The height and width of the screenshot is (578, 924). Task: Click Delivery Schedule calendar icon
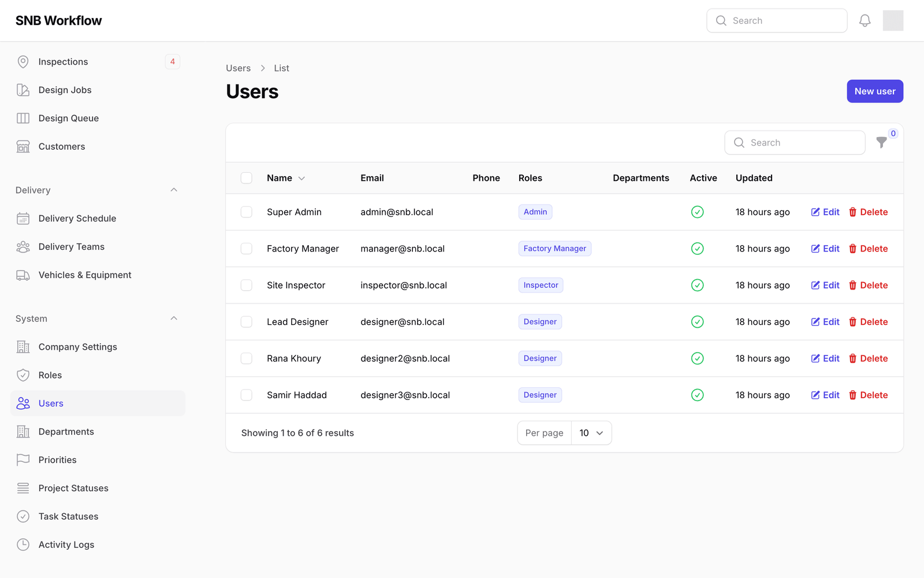pyautogui.click(x=23, y=218)
